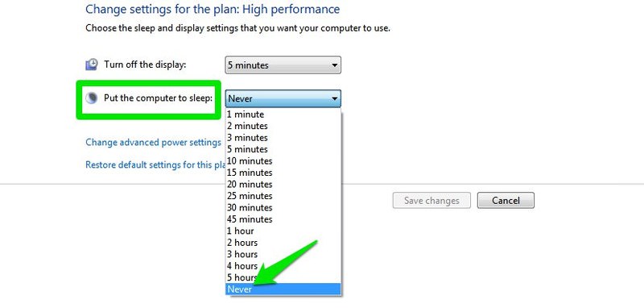Click the arrow on the display dropdown
The image size is (644, 308).
pyautogui.click(x=335, y=65)
